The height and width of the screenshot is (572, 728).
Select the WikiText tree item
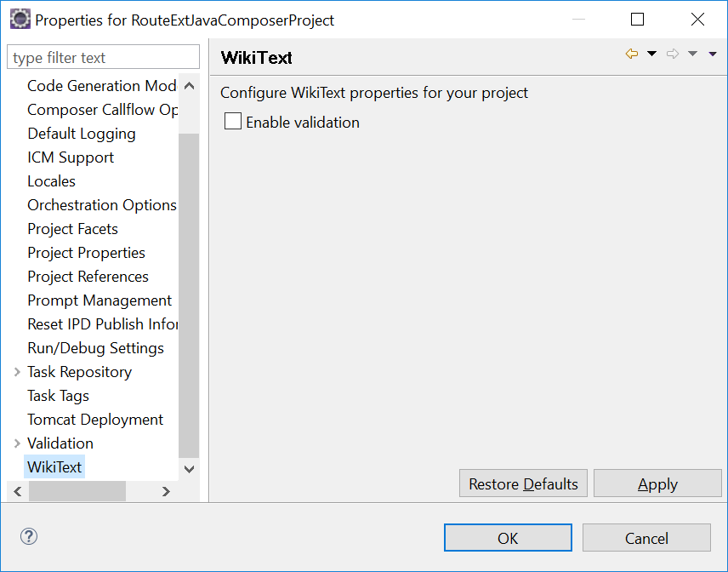coord(54,467)
